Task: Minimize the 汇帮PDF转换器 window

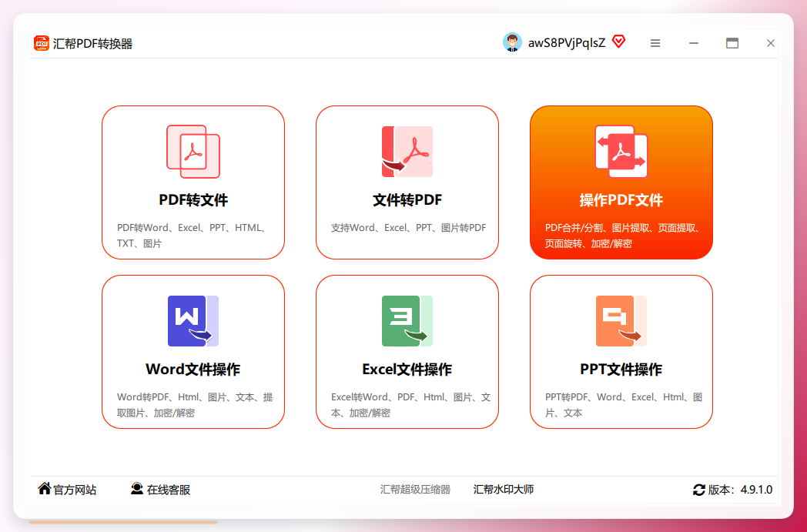Action: (x=694, y=43)
